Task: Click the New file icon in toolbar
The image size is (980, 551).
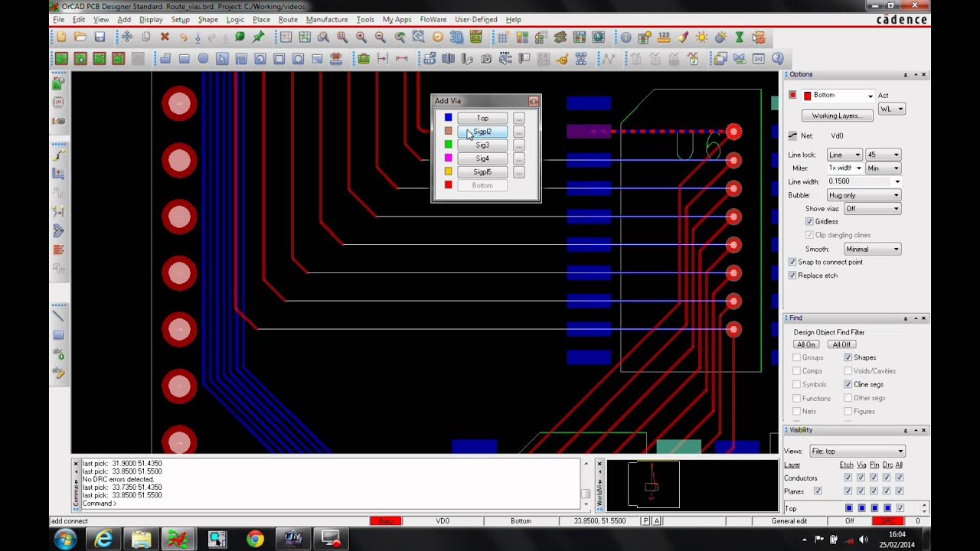Action: (x=61, y=37)
